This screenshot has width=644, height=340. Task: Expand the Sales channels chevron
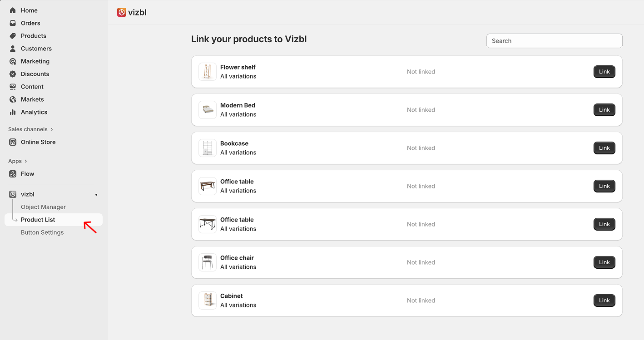point(52,129)
